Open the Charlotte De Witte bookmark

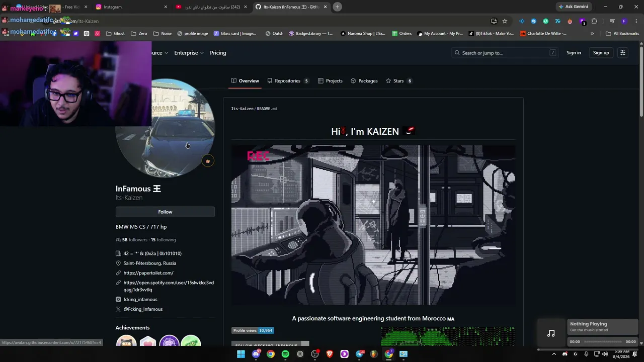tap(543, 34)
